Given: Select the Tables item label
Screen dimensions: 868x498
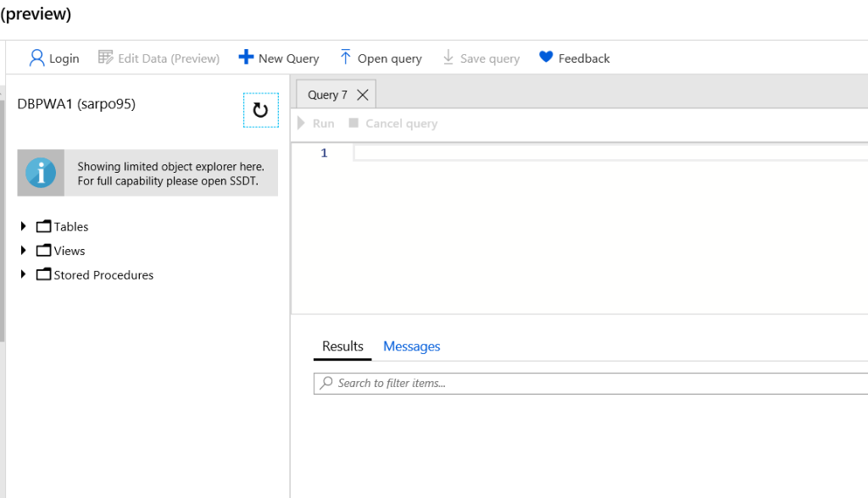Looking at the screenshot, I should (71, 227).
